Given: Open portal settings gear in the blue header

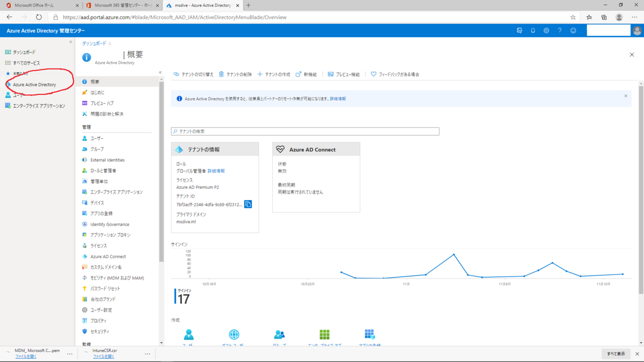Looking at the screenshot, I should (x=546, y=31).
